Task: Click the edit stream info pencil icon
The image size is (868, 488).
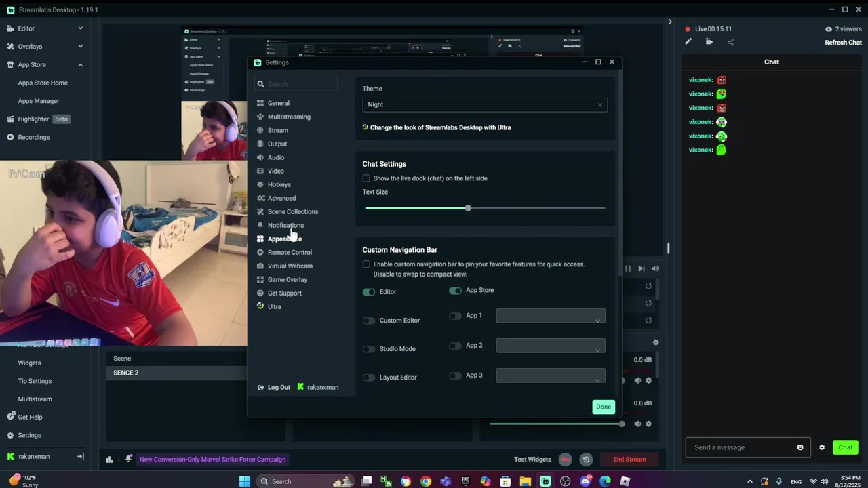Action: pyautogui.click(x=688, y=42)
